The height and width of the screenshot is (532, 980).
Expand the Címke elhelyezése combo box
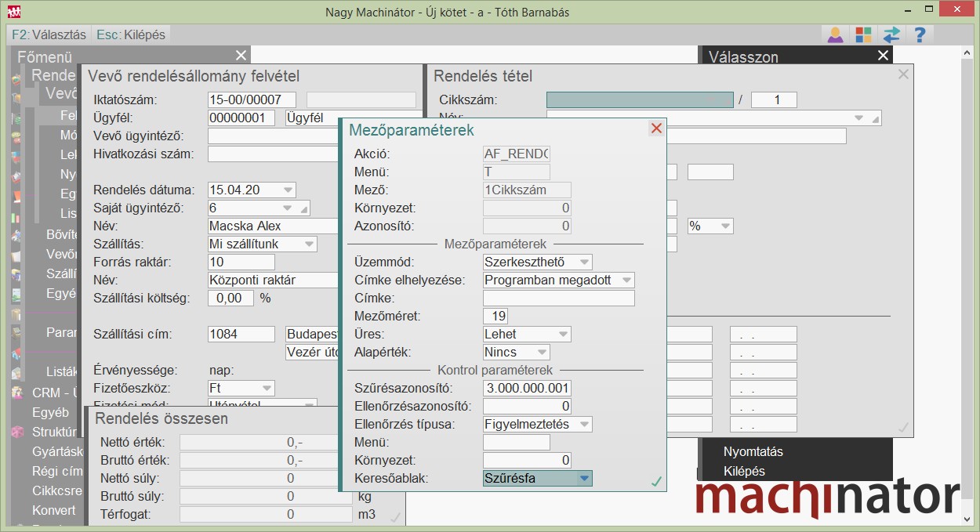pyautogui.click(x=626, y=280)
